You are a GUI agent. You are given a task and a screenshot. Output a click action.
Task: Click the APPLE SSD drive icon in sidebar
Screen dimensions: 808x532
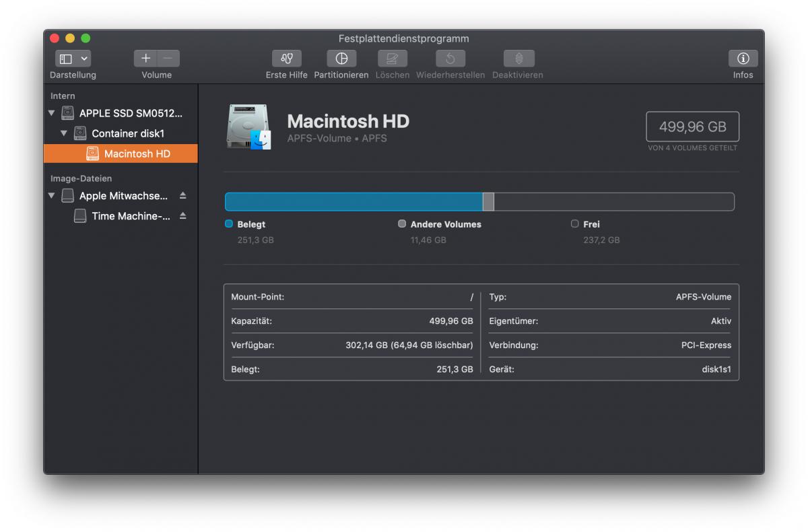(67, 113)
